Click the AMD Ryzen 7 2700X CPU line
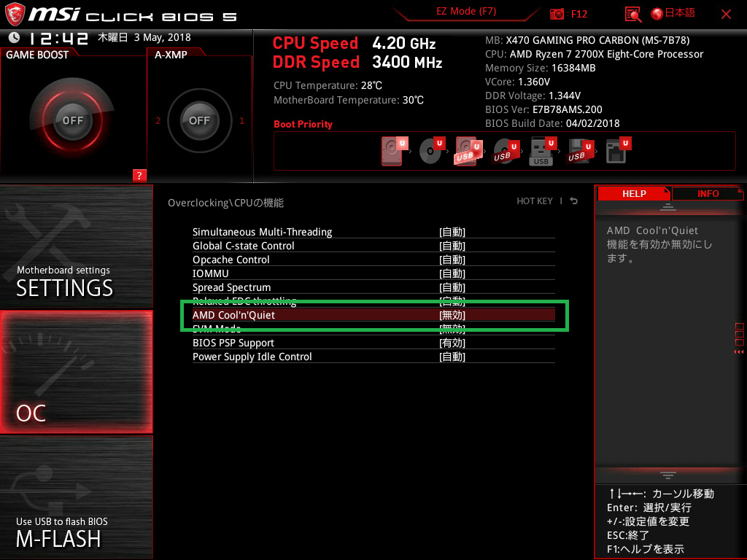This screenshot has width=747, height=560. point(594,54)
